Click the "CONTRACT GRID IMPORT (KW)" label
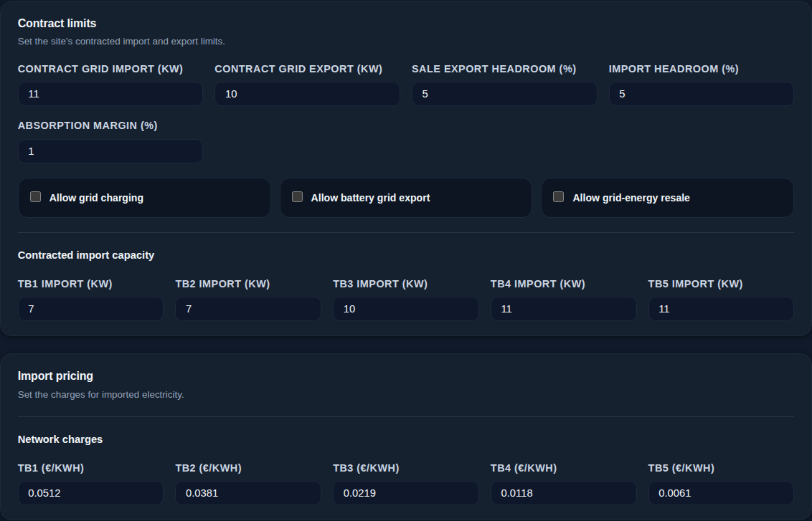Viewport: 812px width, 521px height. pyautogui.click(x=100, y=69)
